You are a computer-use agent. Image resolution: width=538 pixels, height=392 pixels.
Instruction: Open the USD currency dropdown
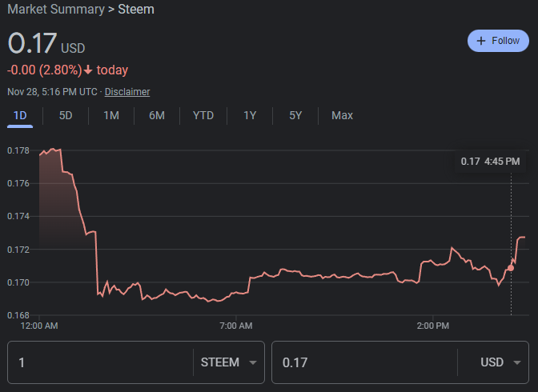pos(500,362)
